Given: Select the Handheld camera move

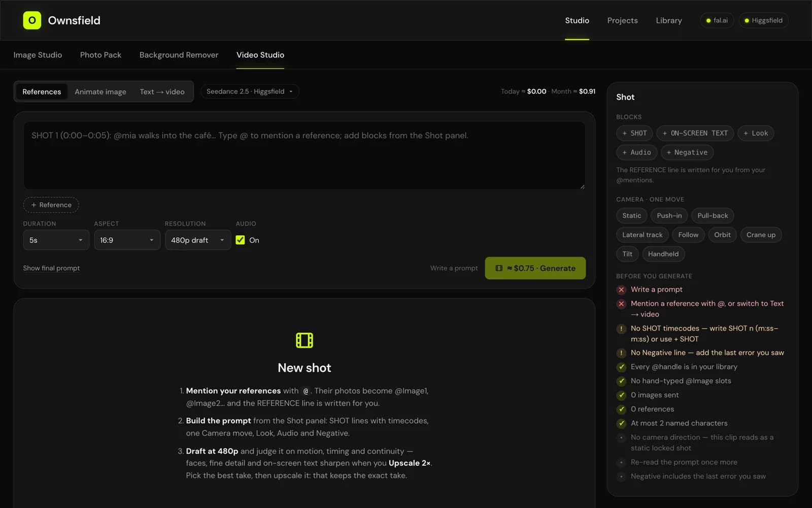Looking at the screenshot, I should (x=663, y=254).
